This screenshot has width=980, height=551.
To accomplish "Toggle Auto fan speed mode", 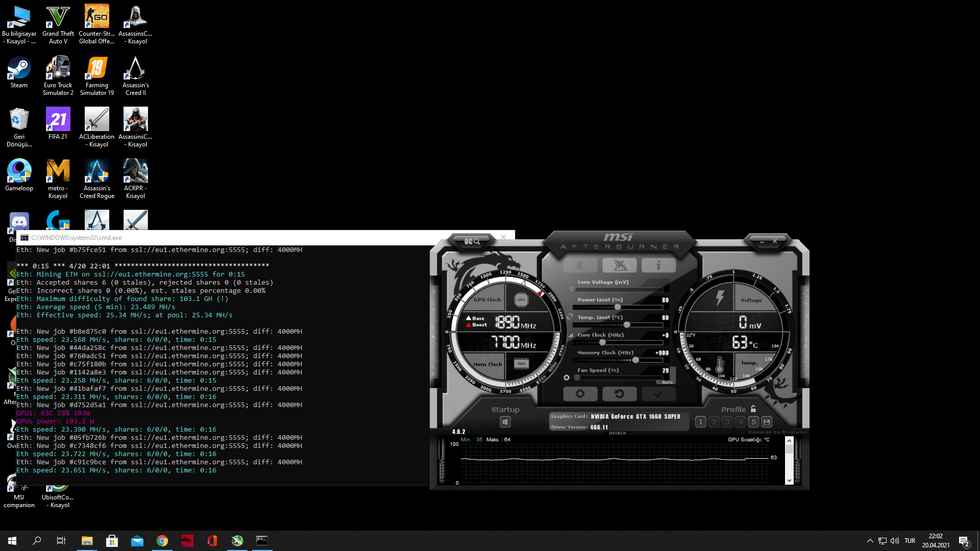I will (667, 382).
